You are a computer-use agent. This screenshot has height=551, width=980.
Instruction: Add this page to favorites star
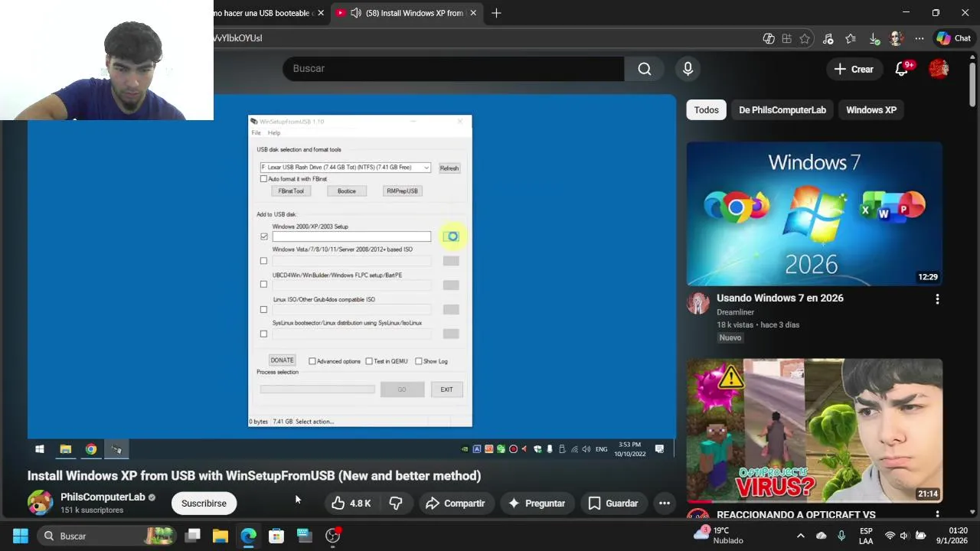coord(805,38)
